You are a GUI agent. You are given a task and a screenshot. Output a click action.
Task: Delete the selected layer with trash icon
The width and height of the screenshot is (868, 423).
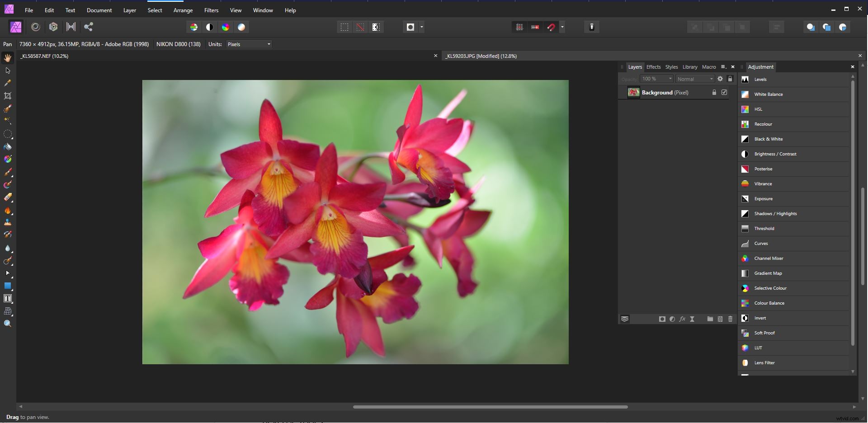coord(731,319)
